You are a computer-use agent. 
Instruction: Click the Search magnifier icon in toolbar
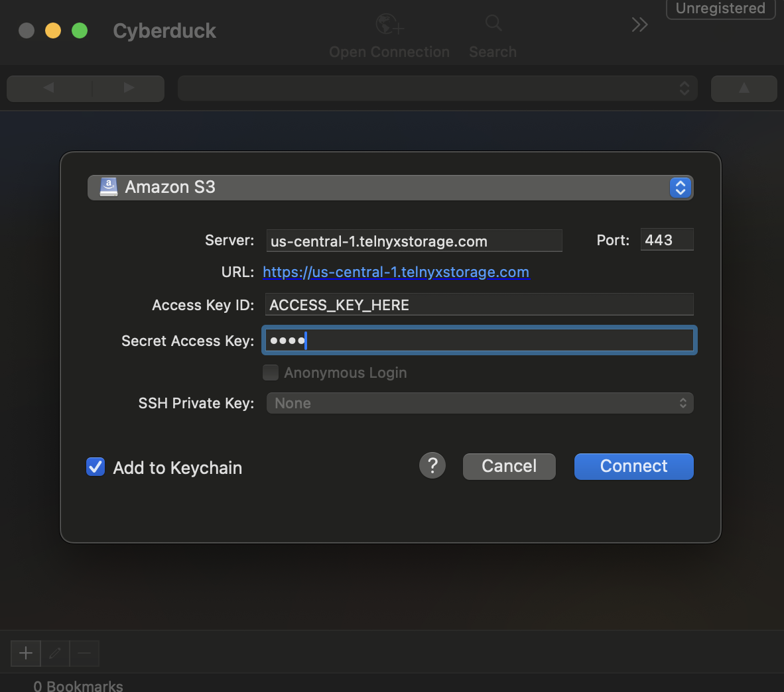[x=493, y=23]
